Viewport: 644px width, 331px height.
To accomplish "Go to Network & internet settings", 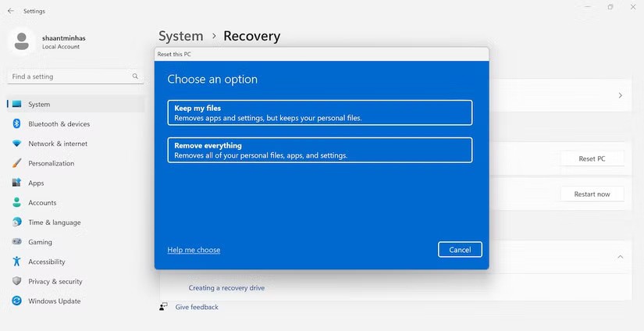I will tap(76, 144).
